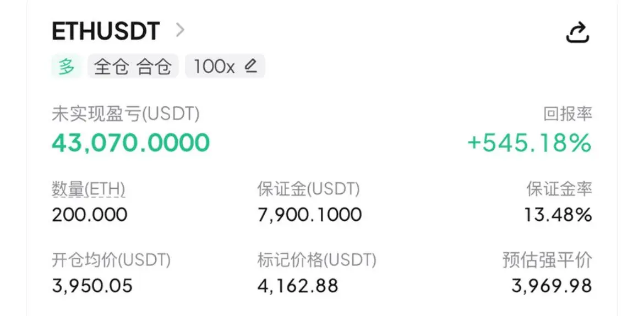Open ETHUSDT details via the chevron arrow
This screenshot has width=644, height=316.
coord(180,30)
